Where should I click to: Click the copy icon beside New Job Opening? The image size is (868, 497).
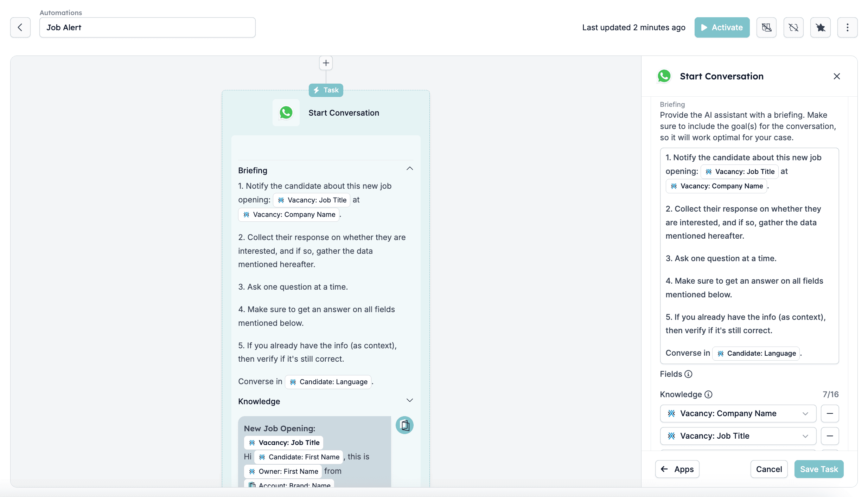click(x=405, y=425)
